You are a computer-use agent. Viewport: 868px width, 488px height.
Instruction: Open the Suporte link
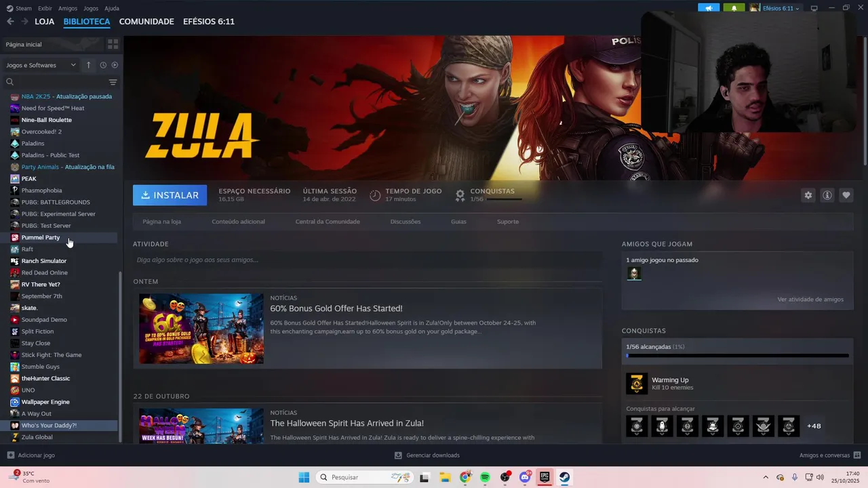pyautogui.click(x=508, y=222)
